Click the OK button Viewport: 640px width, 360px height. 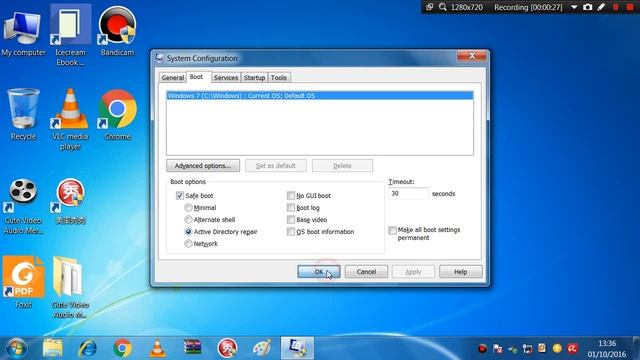tap(319, 272)
